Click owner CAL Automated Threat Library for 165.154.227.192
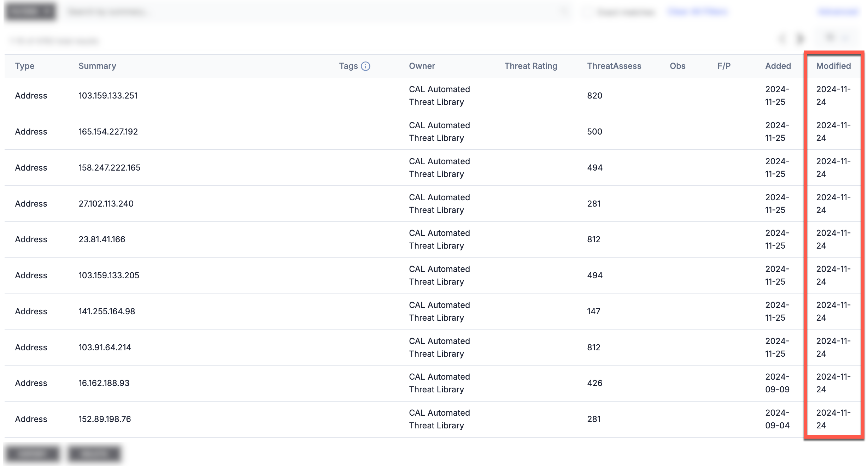The image size is (868, 469). tap(439, 132)
